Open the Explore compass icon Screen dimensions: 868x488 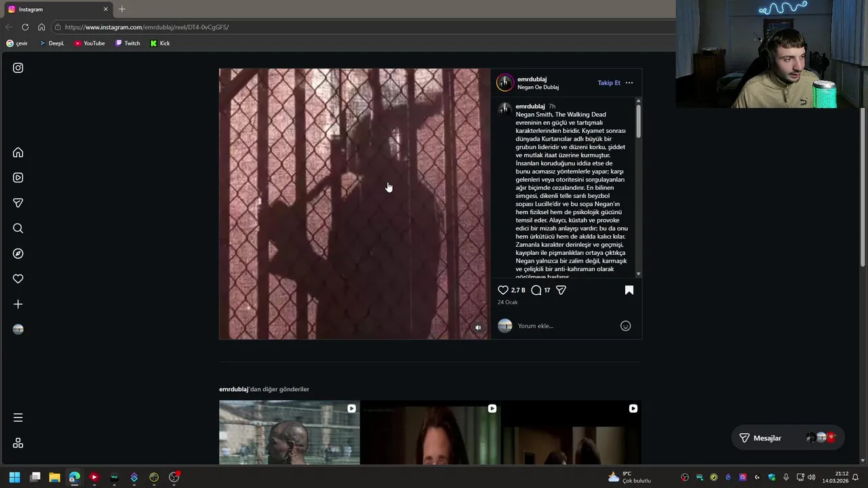(x=18, y=253)
